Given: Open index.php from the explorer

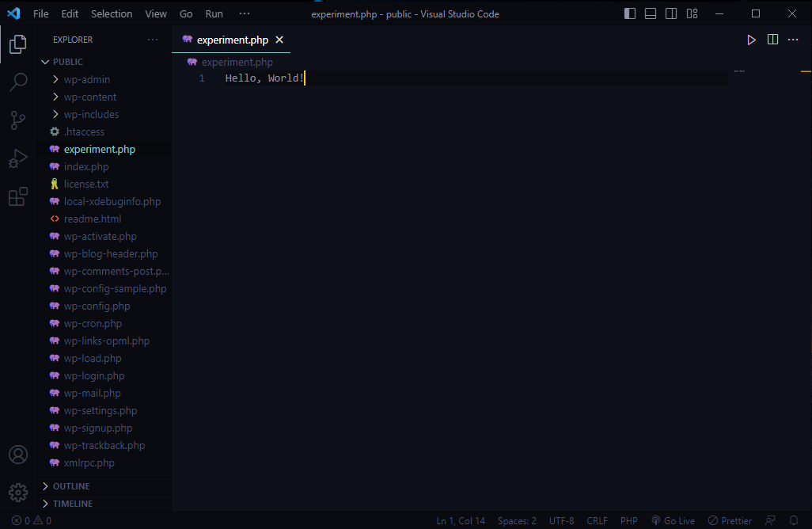Looking at the screenshot, I should [x=104, y=167].
